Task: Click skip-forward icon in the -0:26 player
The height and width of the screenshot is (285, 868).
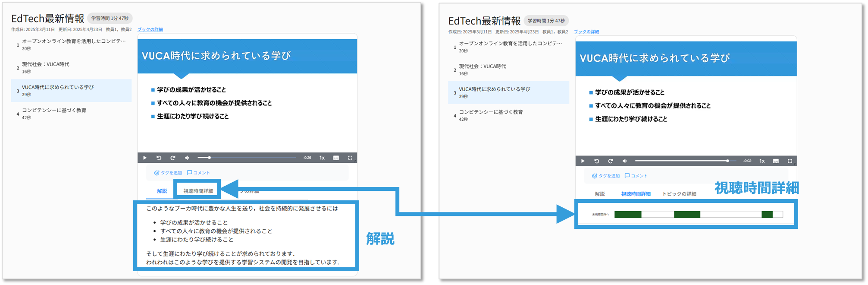Action: 173,158
